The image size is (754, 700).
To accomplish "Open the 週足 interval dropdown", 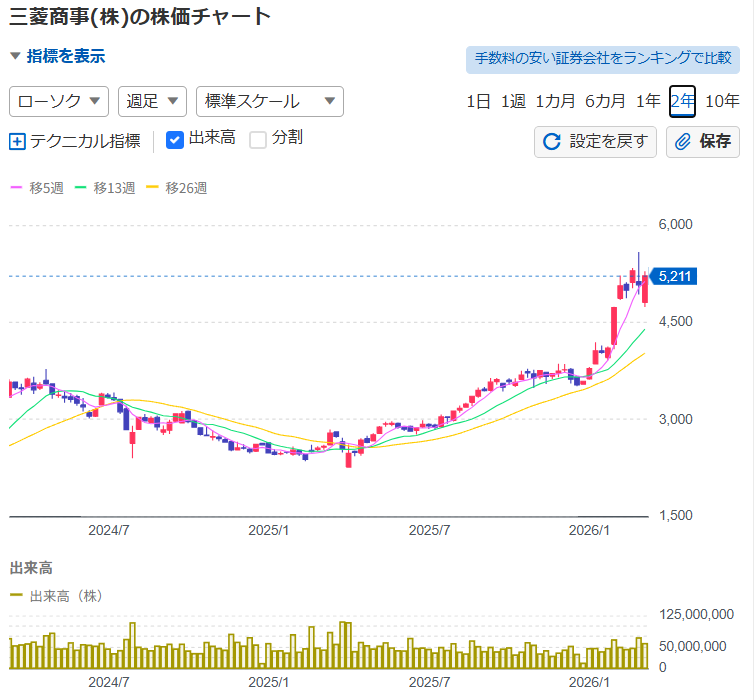I will [x=152, y=101].
